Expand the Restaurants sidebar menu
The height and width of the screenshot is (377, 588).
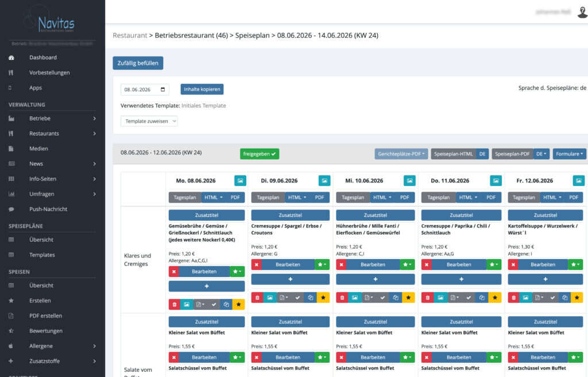coord(52,133)
